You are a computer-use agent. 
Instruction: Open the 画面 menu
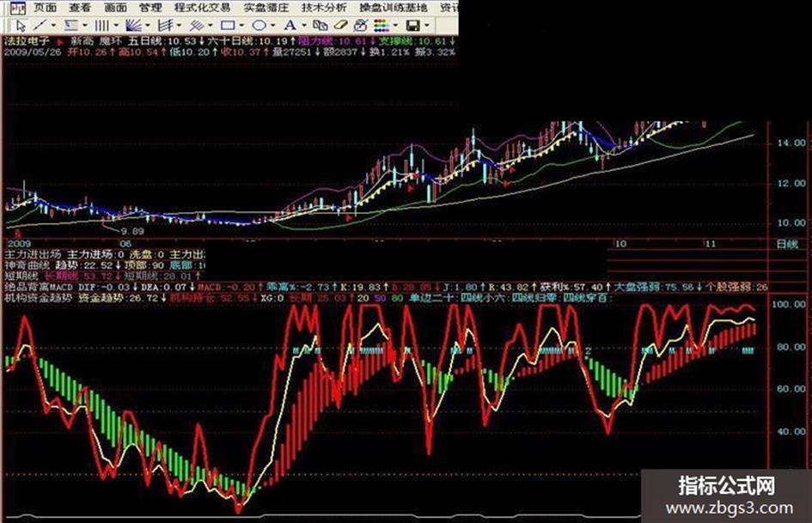coord(115,8)
